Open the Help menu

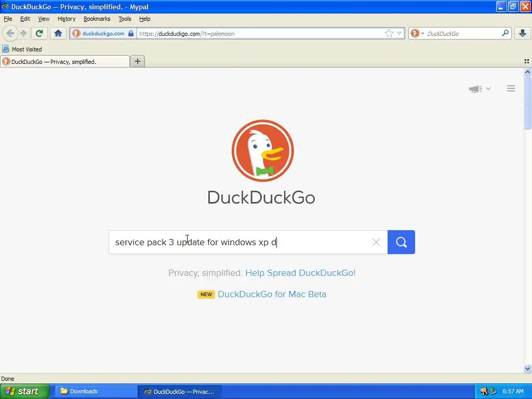pos(144,19)
